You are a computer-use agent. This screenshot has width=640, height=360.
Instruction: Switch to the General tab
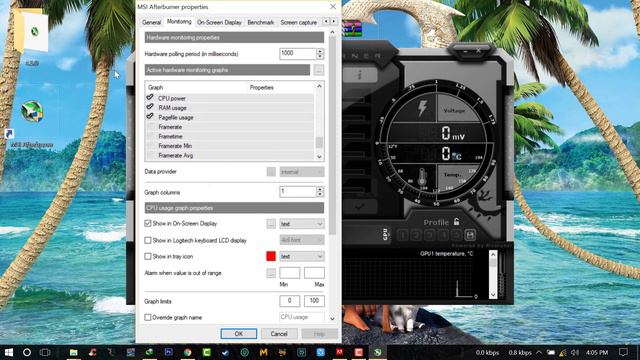coord(151,22)
